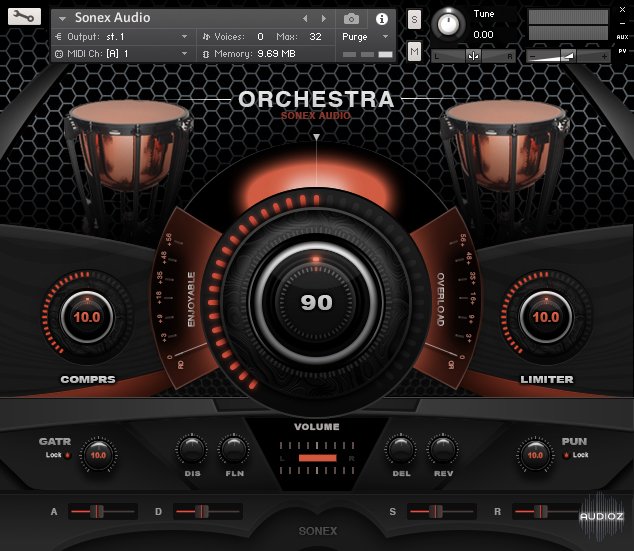Click the GATR knob
Viewport: 634px width, 551px height.
(98, 455)
